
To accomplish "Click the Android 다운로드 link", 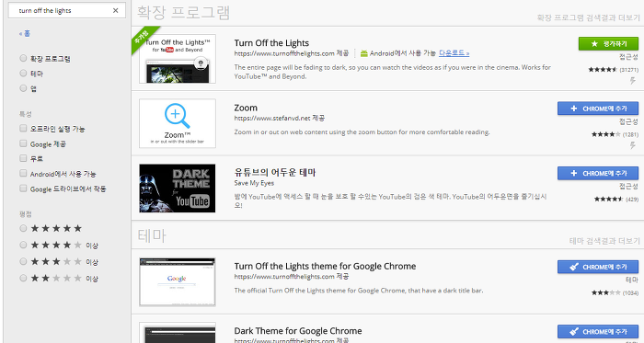I will click(x=454, y=53).
